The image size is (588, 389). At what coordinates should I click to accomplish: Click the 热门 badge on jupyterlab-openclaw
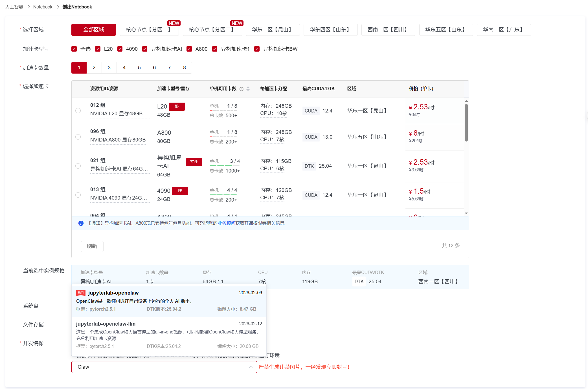(x=81, y=293)
